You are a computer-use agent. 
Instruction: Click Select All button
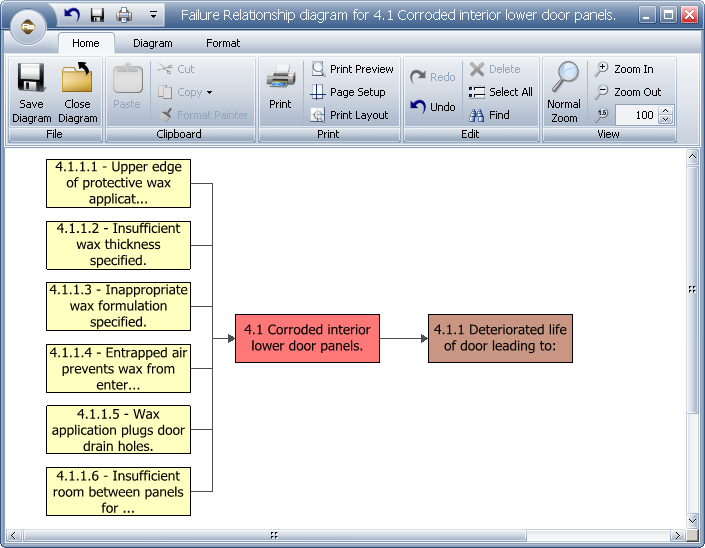tap(500, 92)
